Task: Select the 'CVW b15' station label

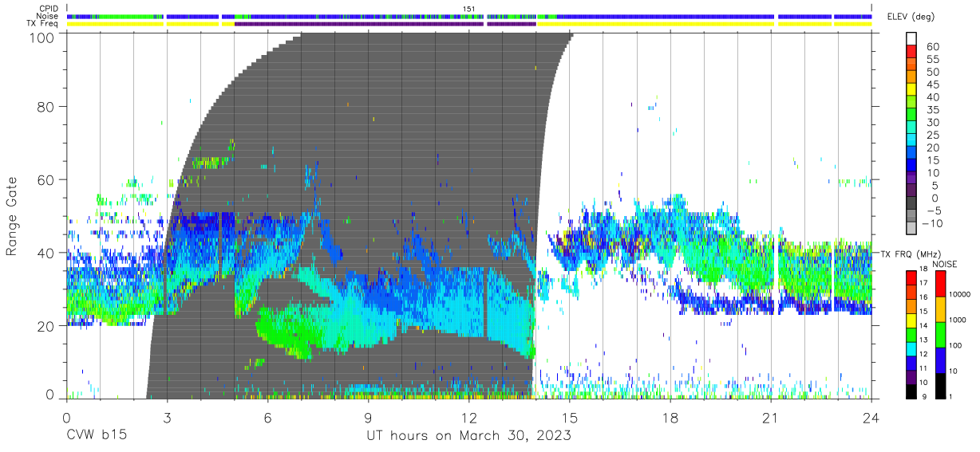Action: 96,436
